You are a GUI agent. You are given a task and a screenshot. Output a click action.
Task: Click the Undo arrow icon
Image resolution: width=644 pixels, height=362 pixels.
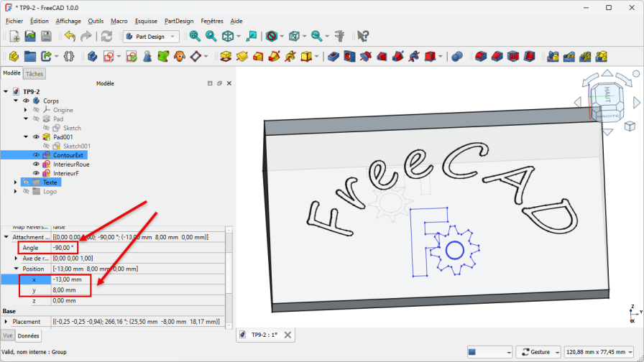pos(70,36)
